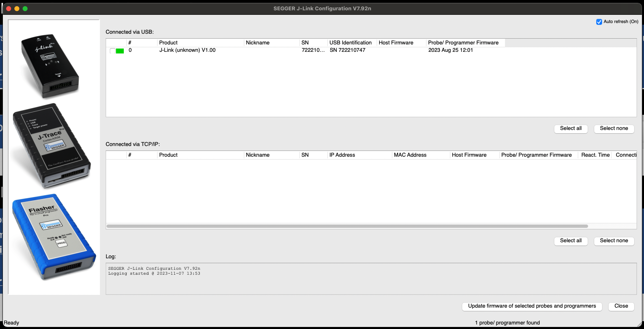Viewport: 644px width, 329px height.
Task: Click Select all under Connected via TCP/IP
Action: click(571, 241)
